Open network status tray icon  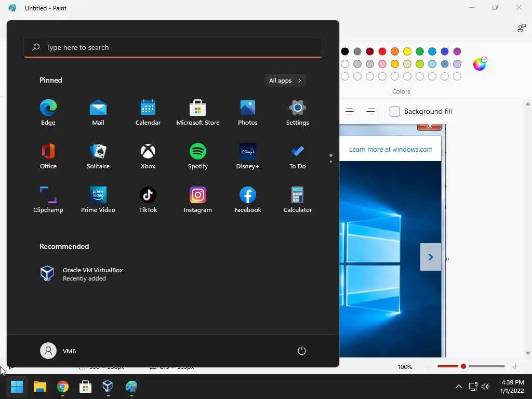tap(473, 387)
